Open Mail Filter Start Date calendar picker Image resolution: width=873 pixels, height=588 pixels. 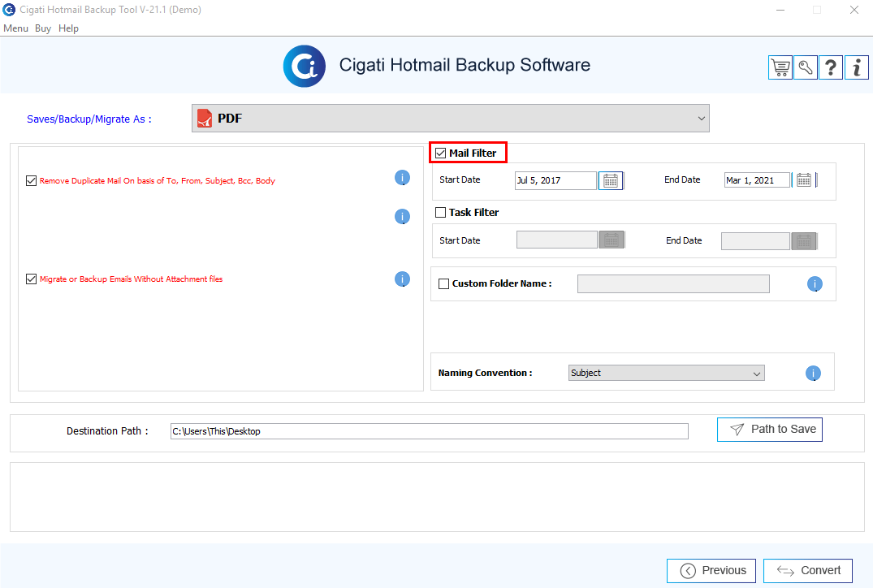point(611,180)
